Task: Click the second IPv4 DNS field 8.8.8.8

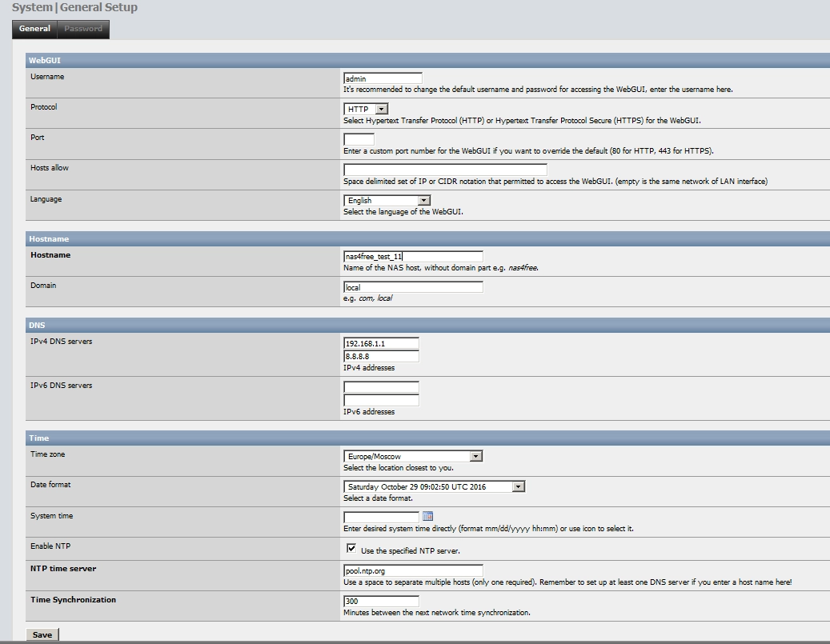Action: coord(381,356)
